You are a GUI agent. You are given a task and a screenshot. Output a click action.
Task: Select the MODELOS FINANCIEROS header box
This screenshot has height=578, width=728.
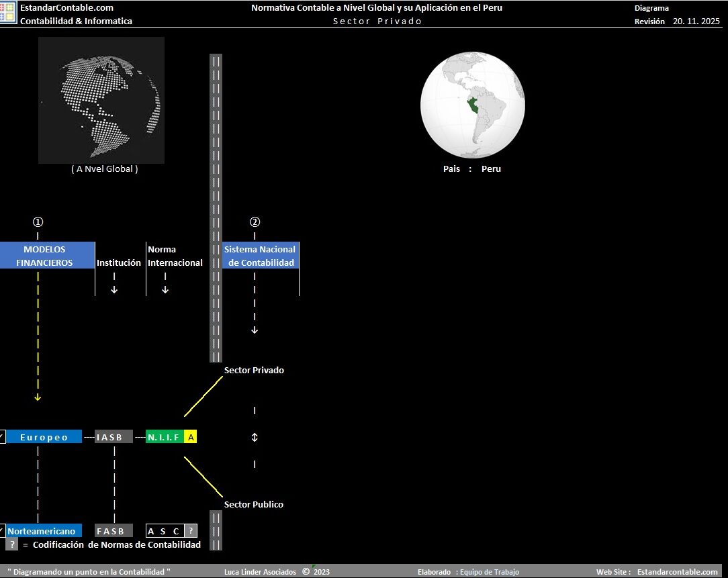46,256
